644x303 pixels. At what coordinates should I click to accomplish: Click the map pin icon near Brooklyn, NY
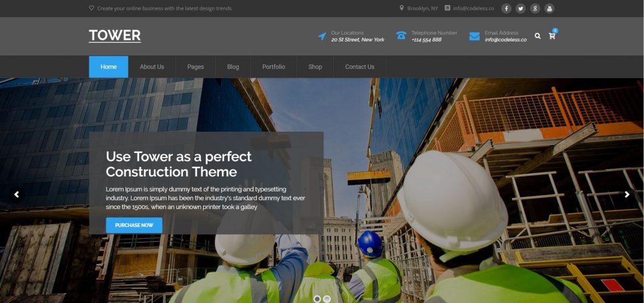click(402, 8)
